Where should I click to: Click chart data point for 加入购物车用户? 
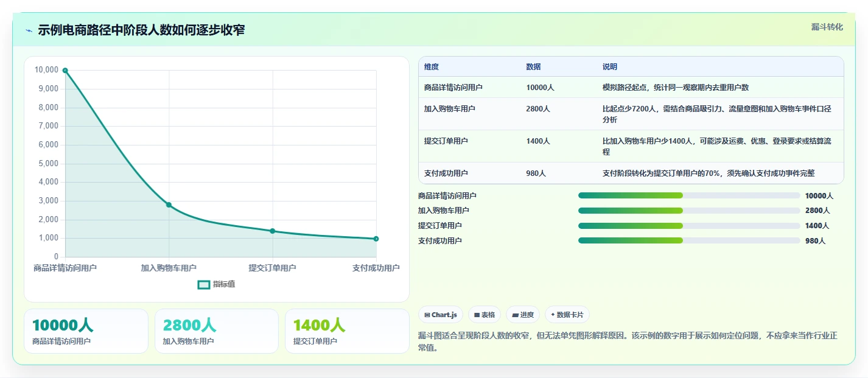[169, 205]
